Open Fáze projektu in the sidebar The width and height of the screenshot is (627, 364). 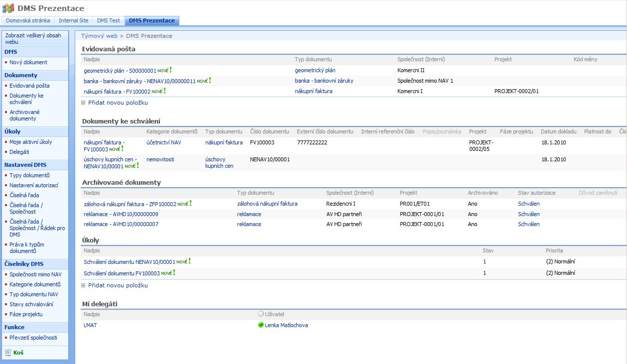26,314
